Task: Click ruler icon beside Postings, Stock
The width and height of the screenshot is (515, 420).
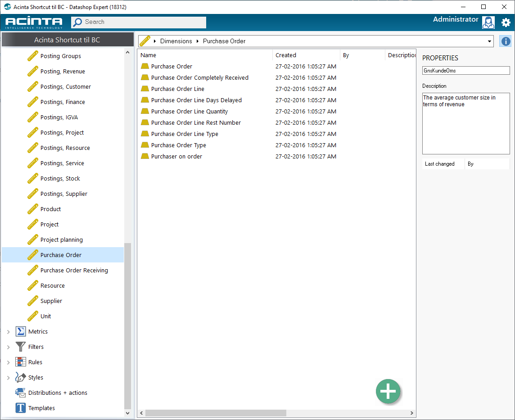Action: click(x=32, y=179)
